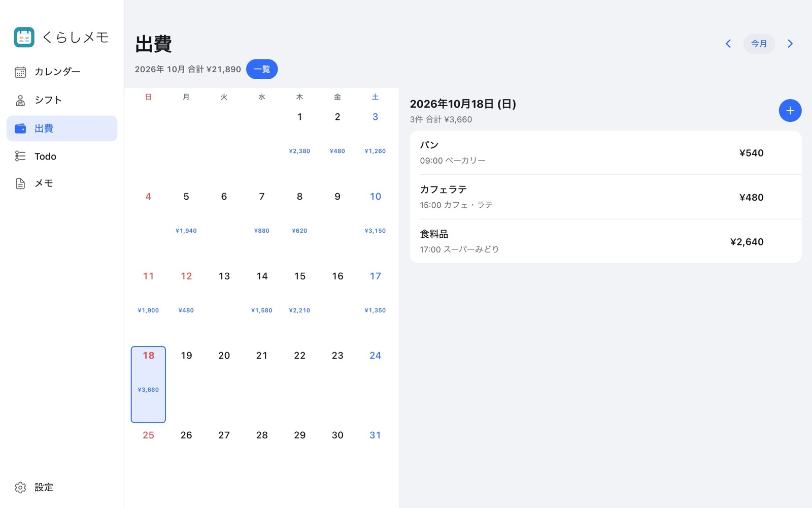Click the ¥2,380 amount on October 1
The image size is (812, 508).
299,151
